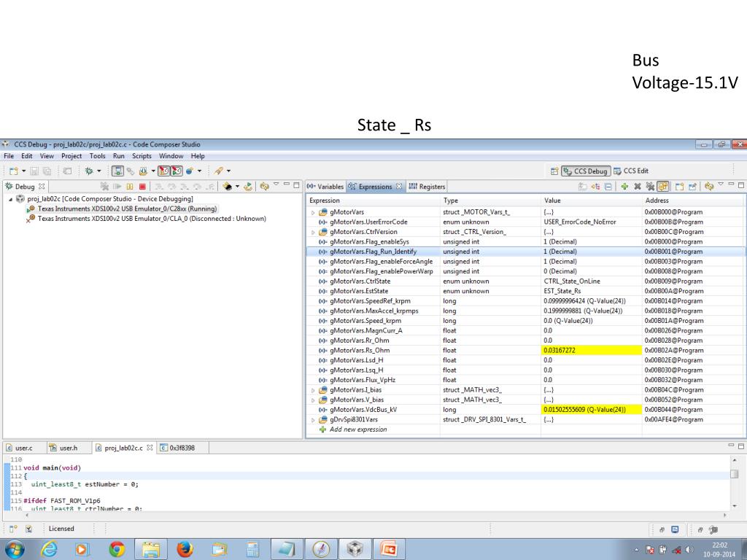This screenshot has height=560, width=747.
Task: Click the blue breakpoint toolbar icon
Action: click(190, 171)
